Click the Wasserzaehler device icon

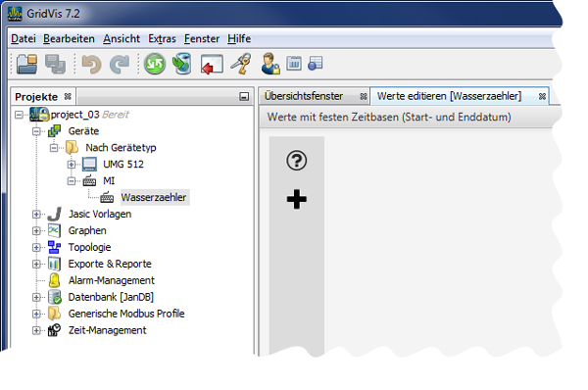click(x=107, y=198)
